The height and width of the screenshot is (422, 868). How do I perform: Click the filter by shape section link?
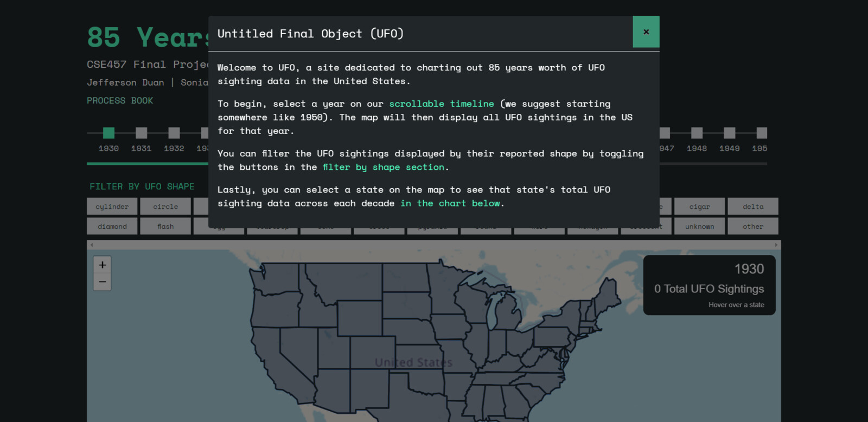383,167
